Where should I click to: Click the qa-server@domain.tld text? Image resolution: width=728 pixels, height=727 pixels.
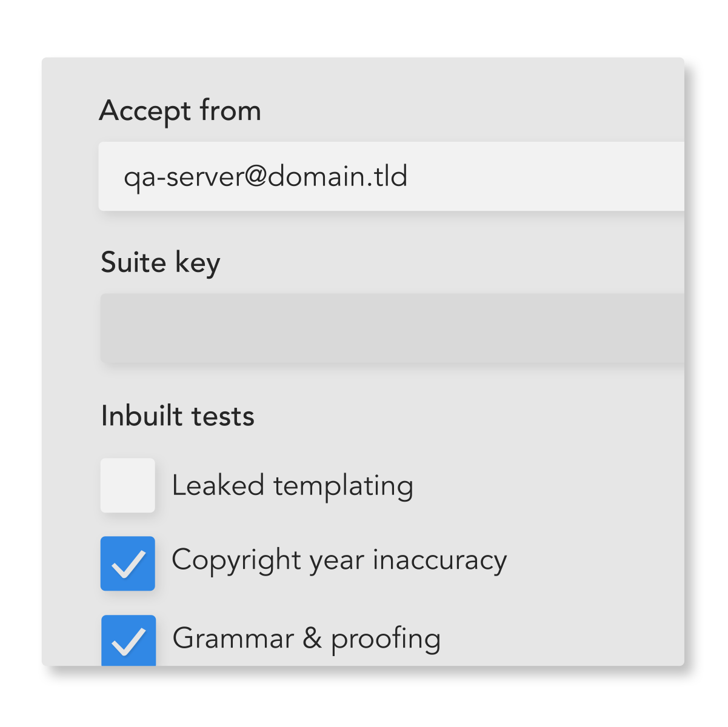coord(265,177)
